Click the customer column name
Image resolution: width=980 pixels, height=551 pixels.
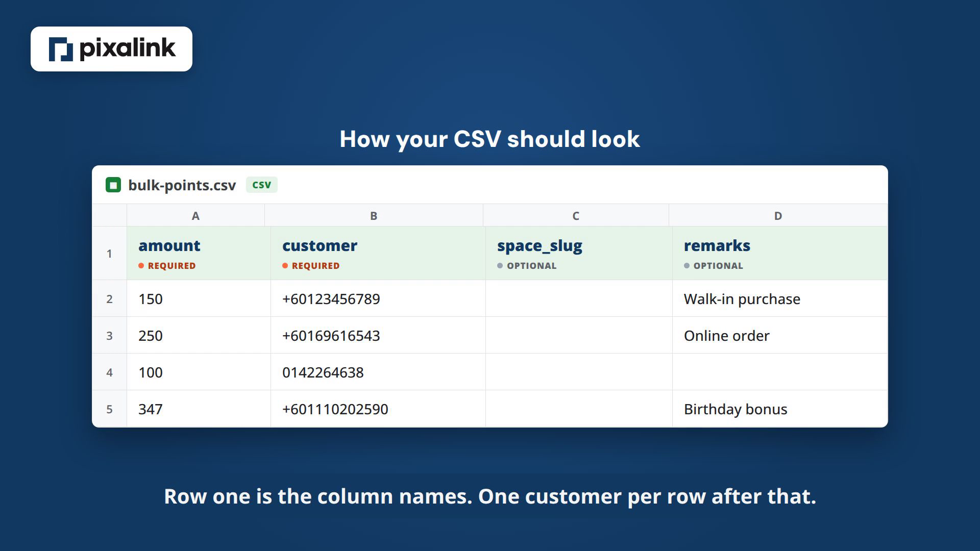320,245
